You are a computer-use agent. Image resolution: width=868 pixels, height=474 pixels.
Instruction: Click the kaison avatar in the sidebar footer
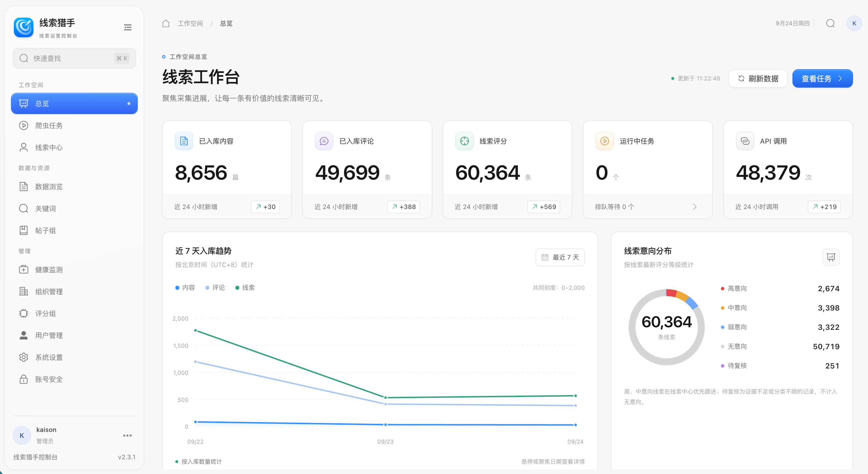point(22,435)
